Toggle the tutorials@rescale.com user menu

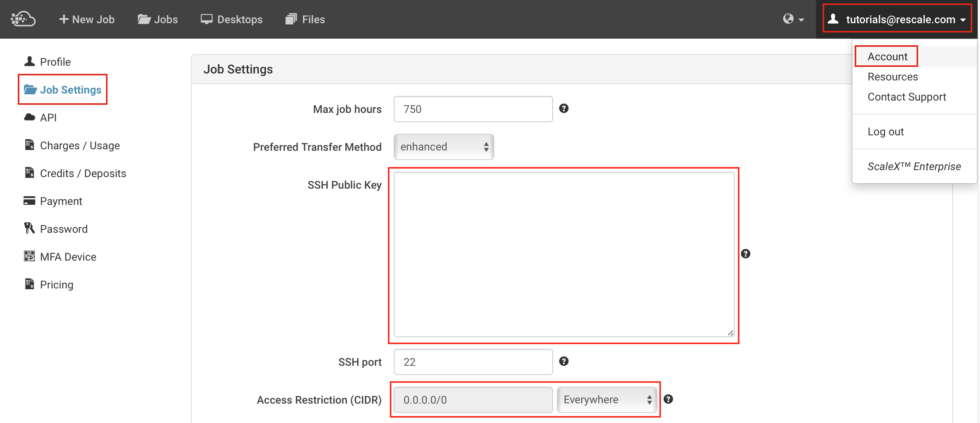click(x=897, y=19)
